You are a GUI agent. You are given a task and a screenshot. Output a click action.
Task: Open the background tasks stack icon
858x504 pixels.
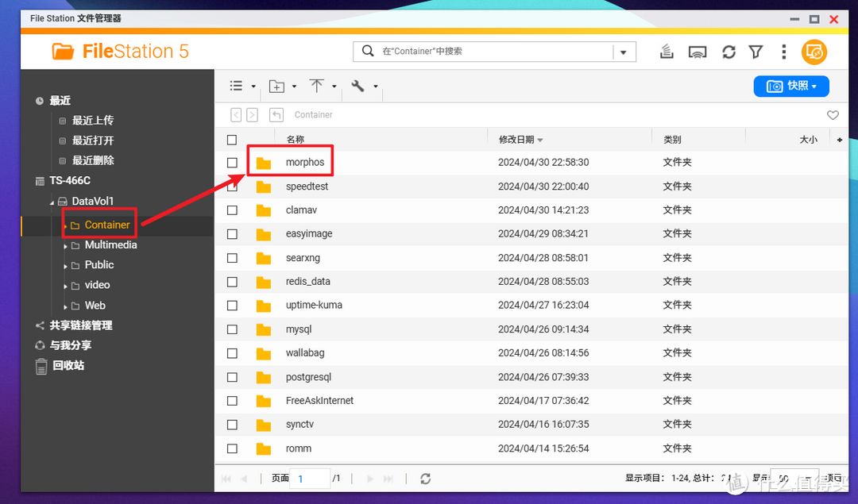[667, 52]
